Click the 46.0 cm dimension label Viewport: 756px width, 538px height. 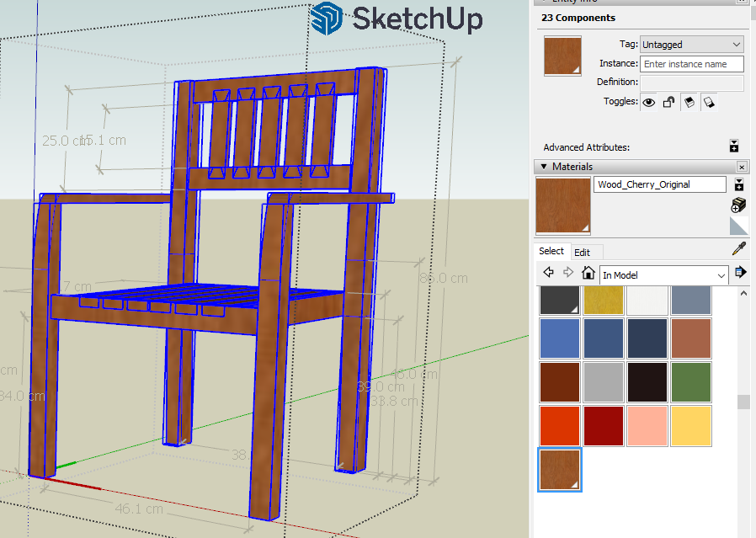coord(415,374)
